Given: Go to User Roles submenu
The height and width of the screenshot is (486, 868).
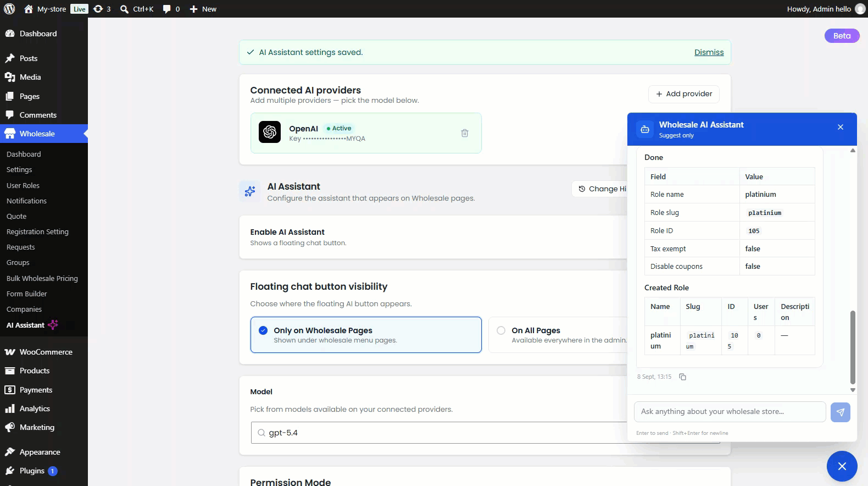Looking at the screenshot, I should tap(23, 185).
